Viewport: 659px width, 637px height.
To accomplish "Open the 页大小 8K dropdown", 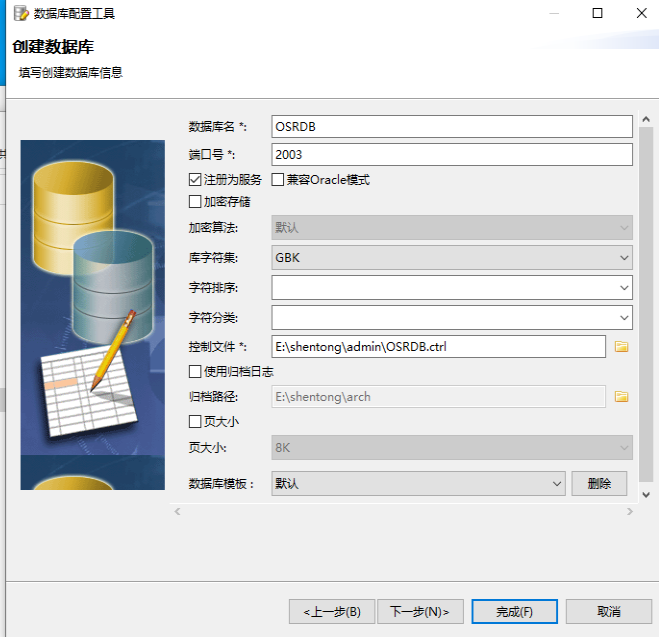I will tap(452, 447).
